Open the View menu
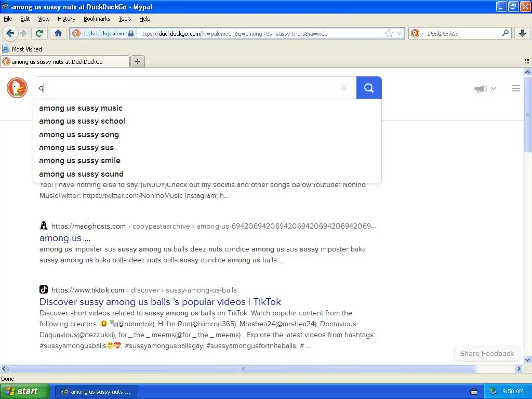The width and height of the screenshot is (532, 399). (x=44, y=19)
